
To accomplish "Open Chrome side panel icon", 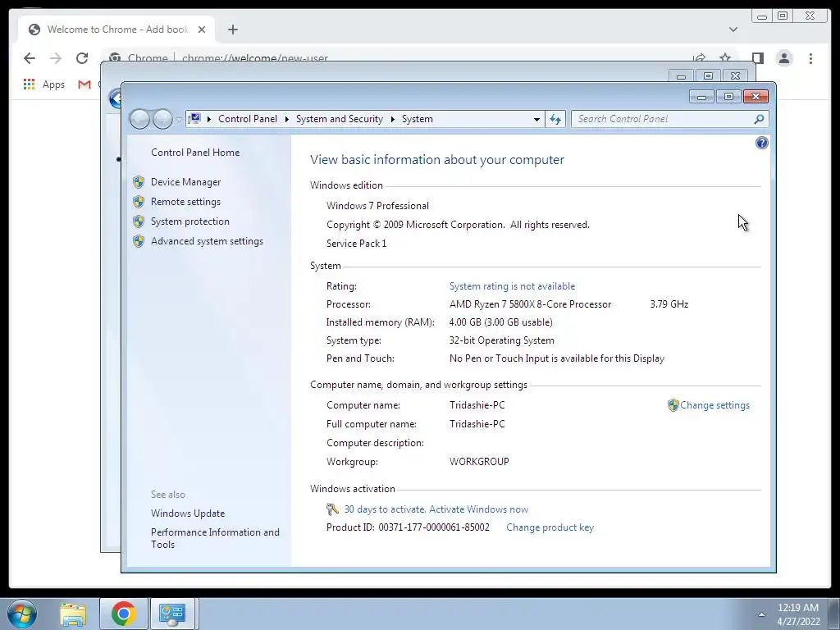I will [x=757, y=58].
